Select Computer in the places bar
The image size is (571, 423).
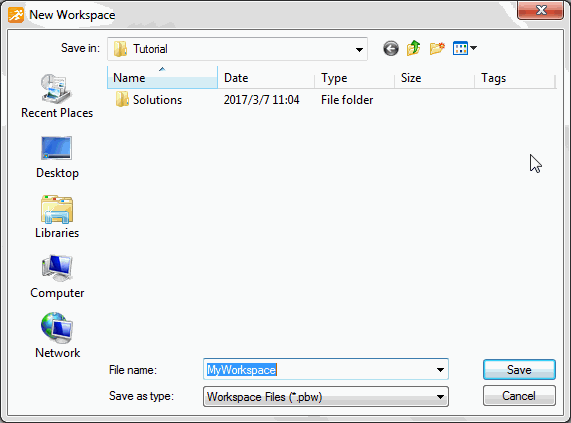(x=57, y=277)
